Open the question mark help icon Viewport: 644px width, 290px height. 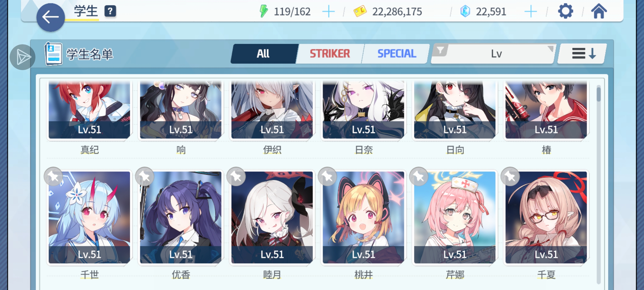110,11
